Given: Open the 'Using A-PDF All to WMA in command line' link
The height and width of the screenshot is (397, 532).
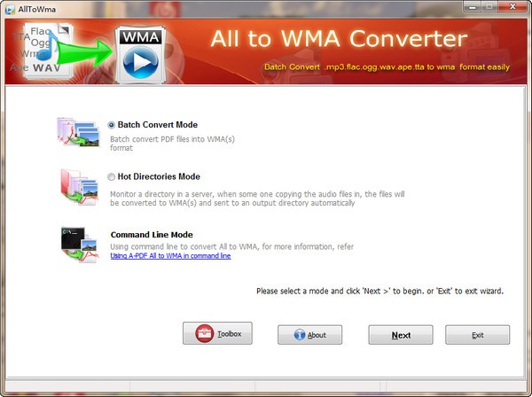Looking at the screenshot, I should (x=170, y=255).
